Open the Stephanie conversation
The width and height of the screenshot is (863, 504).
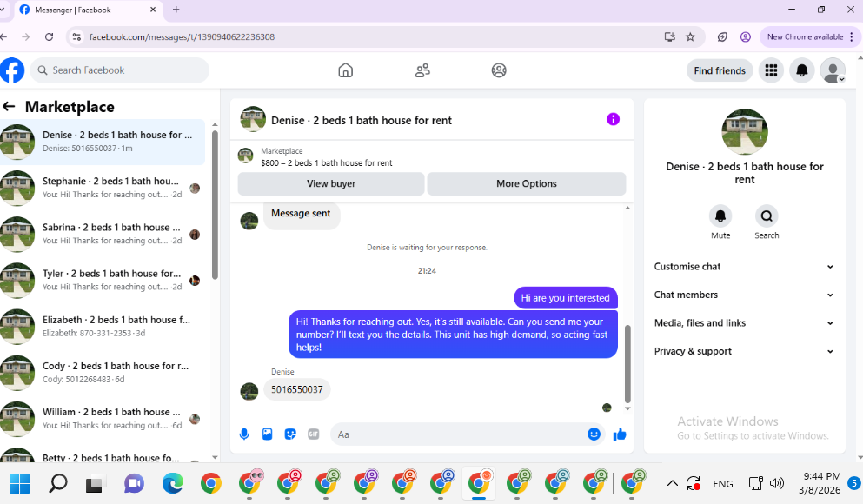pyautogui.click(x=103, y=189)
